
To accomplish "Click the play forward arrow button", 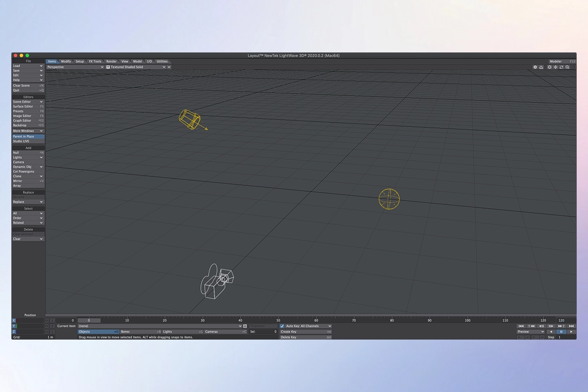I will [x=571, y=332].
